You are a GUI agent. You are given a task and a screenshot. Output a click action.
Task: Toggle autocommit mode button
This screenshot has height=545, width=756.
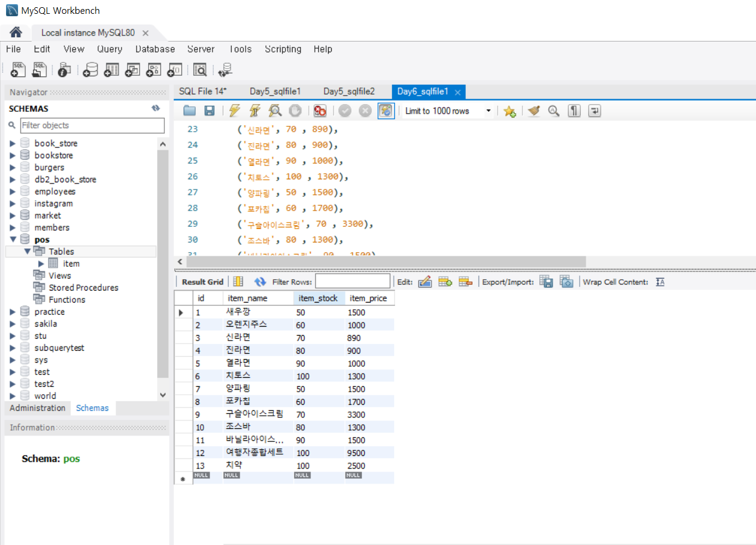pos(386,111)
